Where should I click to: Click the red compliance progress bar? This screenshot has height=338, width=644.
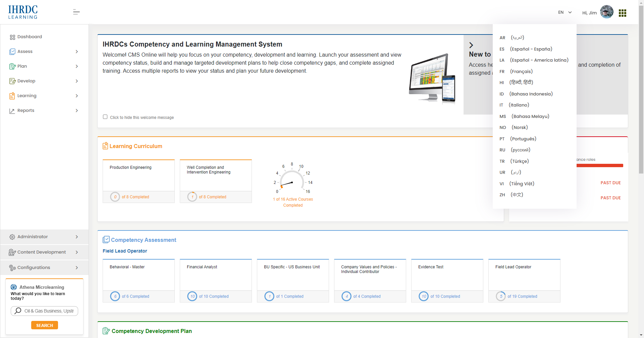click(x=600, y=165)
